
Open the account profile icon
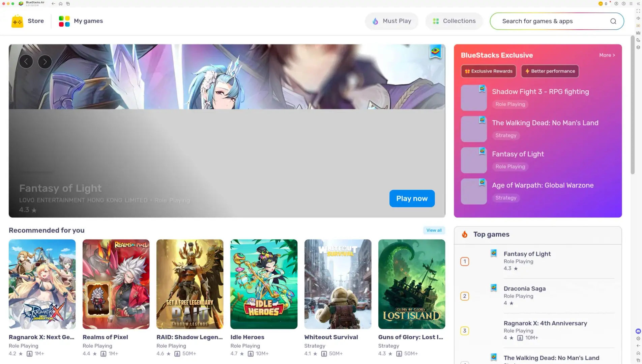616,4
